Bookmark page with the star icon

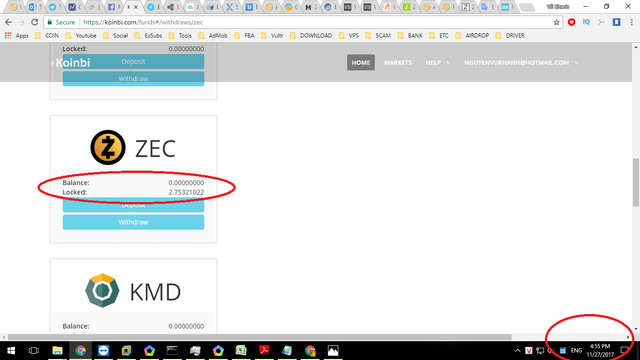point(556,22)
